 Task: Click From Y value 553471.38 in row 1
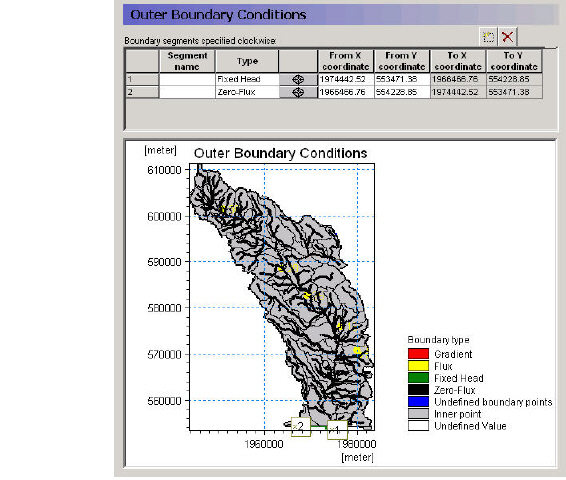click(402, 79)
